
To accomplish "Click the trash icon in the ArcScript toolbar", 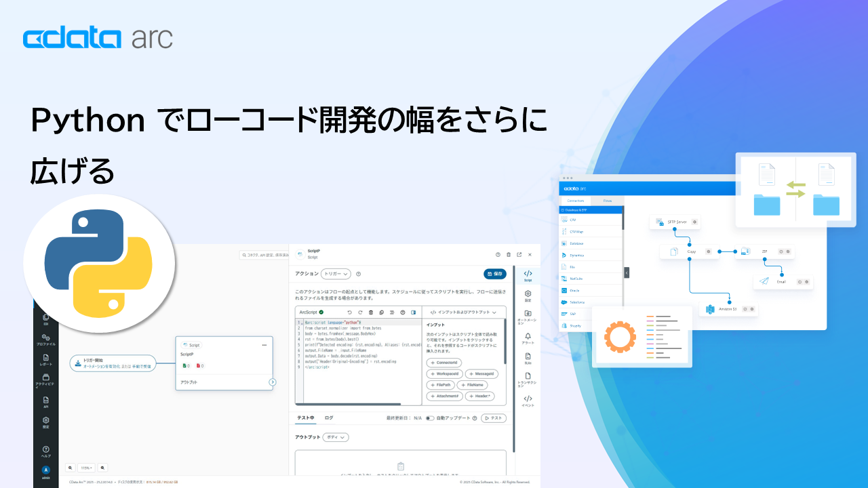I will (x=371, y=312).
